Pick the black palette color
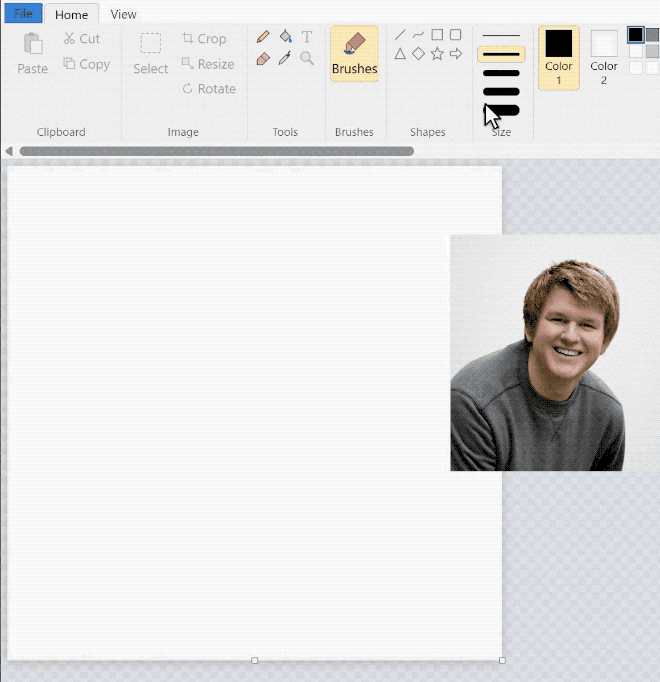This screenshot has height=682, width=660. 635,35
